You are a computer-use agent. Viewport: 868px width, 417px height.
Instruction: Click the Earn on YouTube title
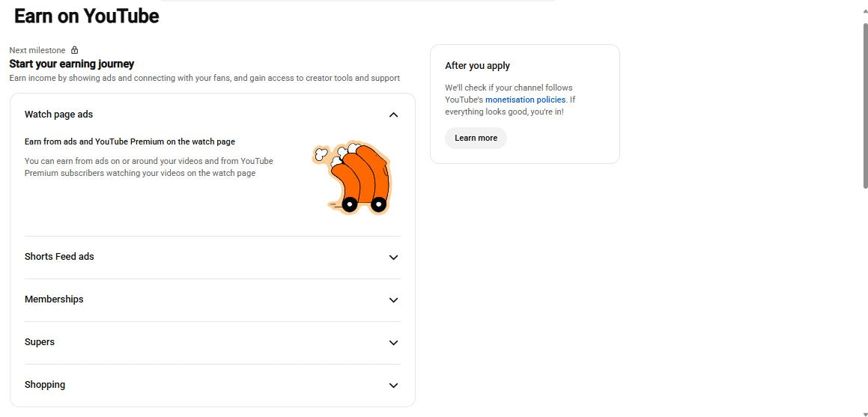coord(86,16)
